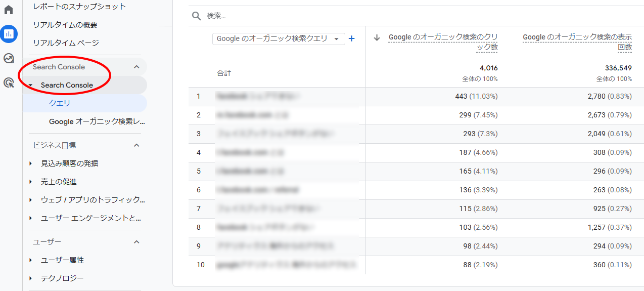Click the sort arrow on the clicks column

[x=377, y=37]
